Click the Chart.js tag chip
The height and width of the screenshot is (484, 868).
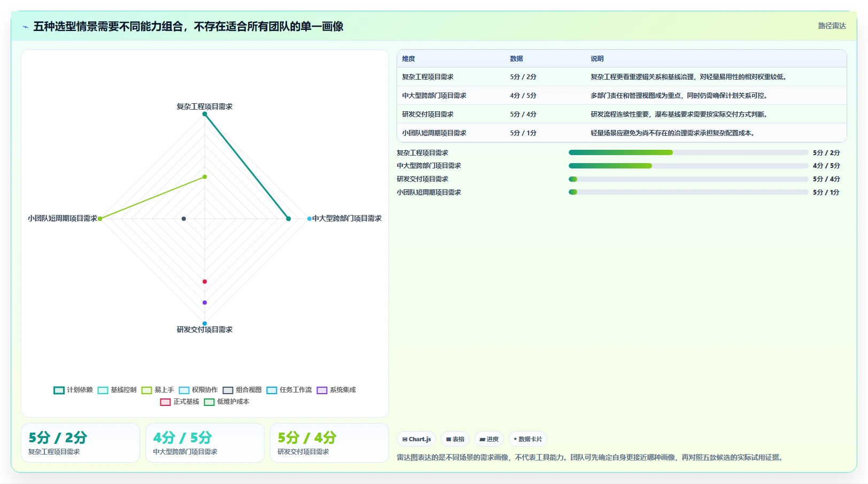(x=416, y=439)
